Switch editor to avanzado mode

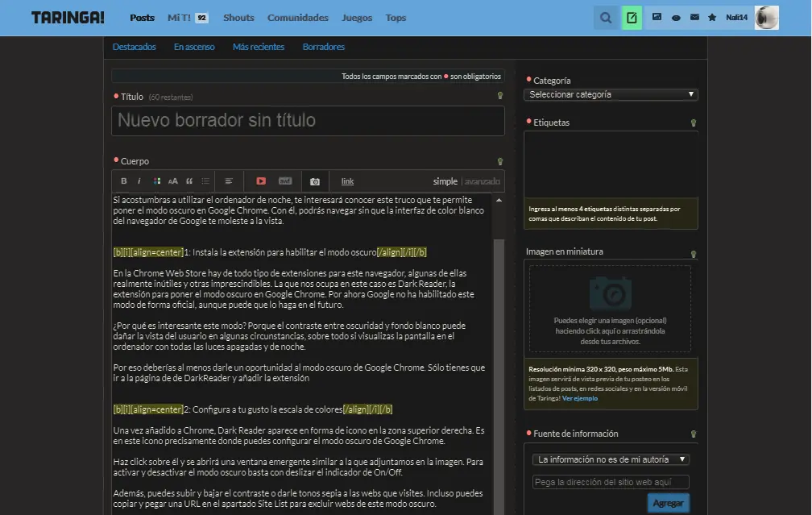coord(482,181)
